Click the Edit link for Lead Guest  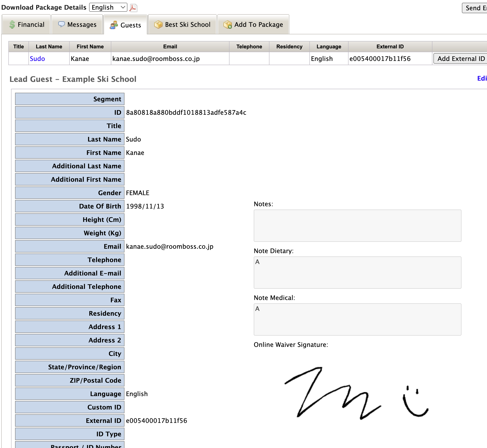(482, 78)
